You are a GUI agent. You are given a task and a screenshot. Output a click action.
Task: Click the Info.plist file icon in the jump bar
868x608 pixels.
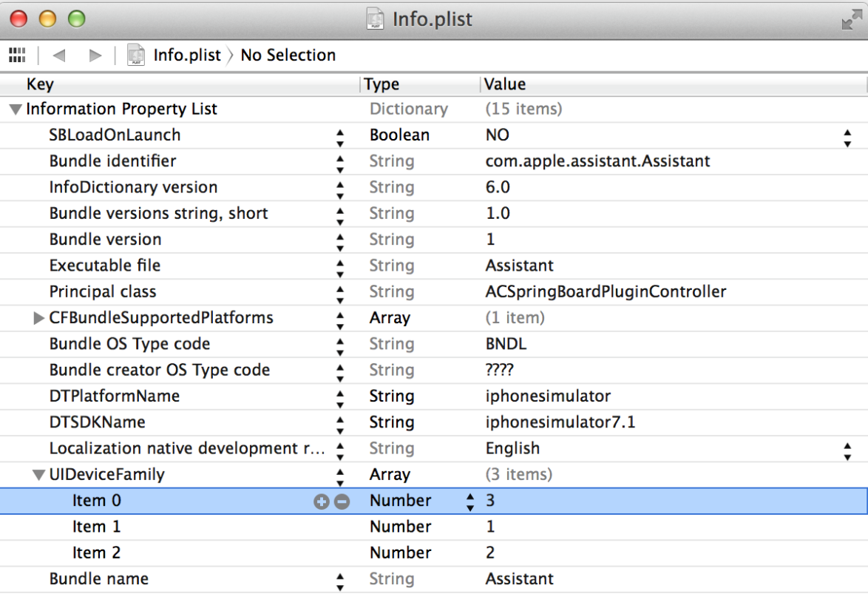[x=136, y=55]
